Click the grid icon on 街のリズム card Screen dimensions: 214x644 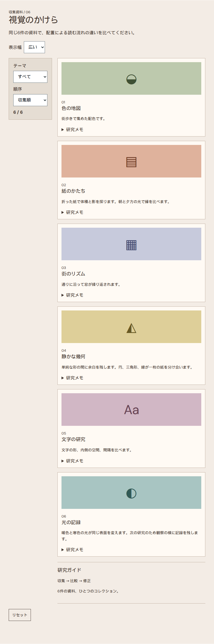[x=131, y=245]
